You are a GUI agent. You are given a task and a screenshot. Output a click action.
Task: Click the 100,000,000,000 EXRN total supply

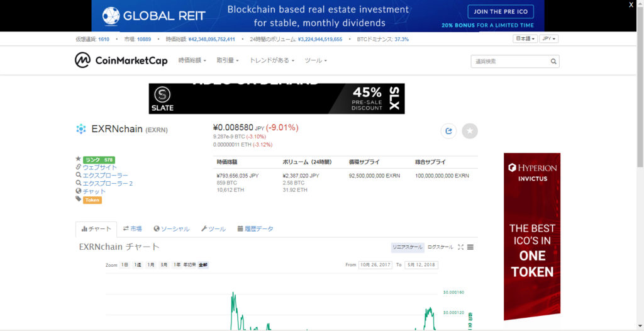442,176
